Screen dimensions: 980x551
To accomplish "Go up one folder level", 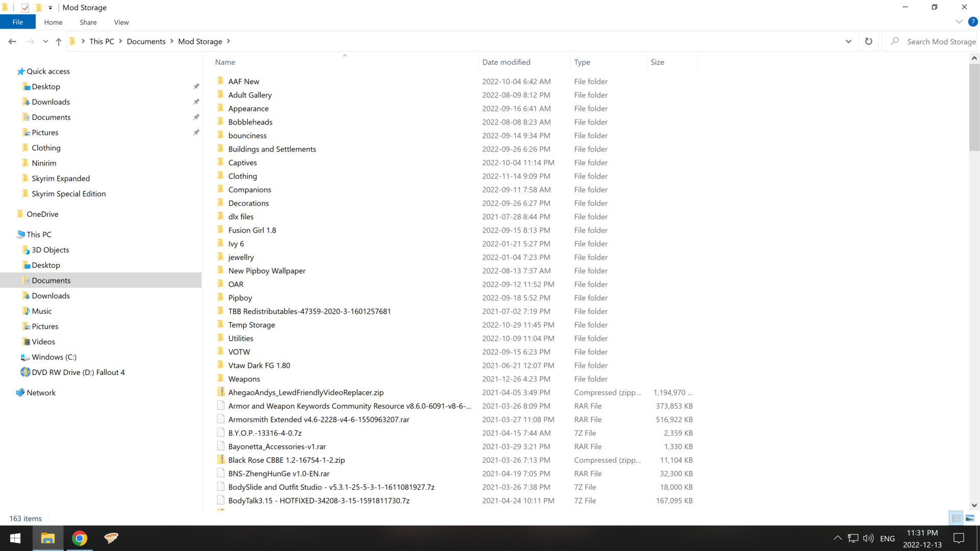I will 59,41.
